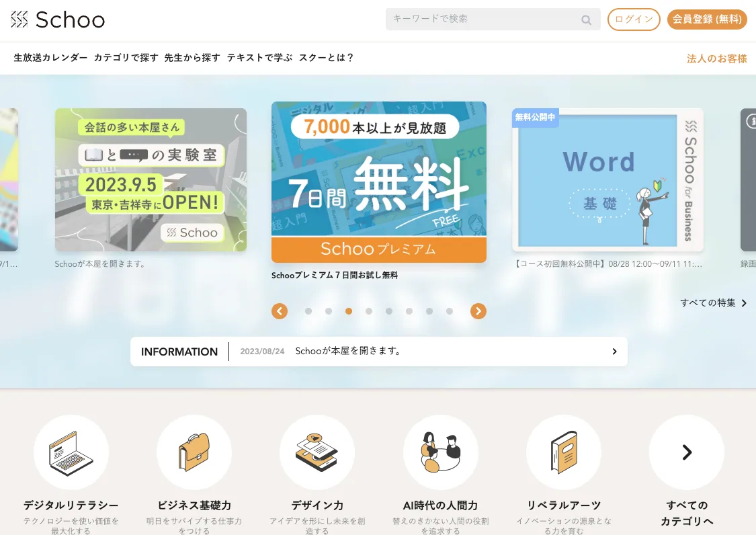The image size is (756, 535).
Task: Click リベラルアーツ category title
Action: [x=564, y=505]
